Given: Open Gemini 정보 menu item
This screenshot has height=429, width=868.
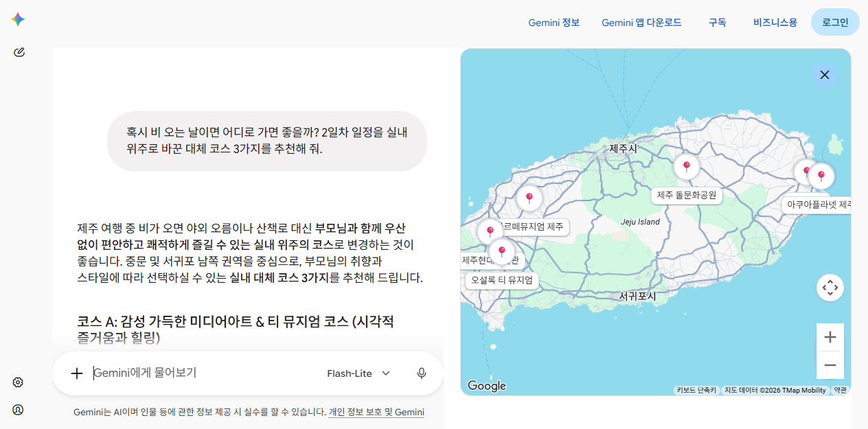Looking at the screenshot, I should [x=554, y=23].
